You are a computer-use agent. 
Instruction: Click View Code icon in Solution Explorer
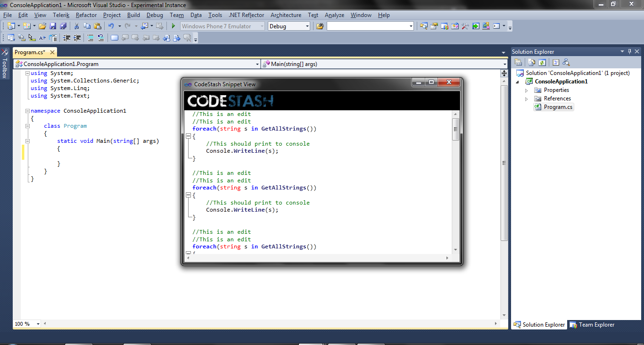coord(556,62)
